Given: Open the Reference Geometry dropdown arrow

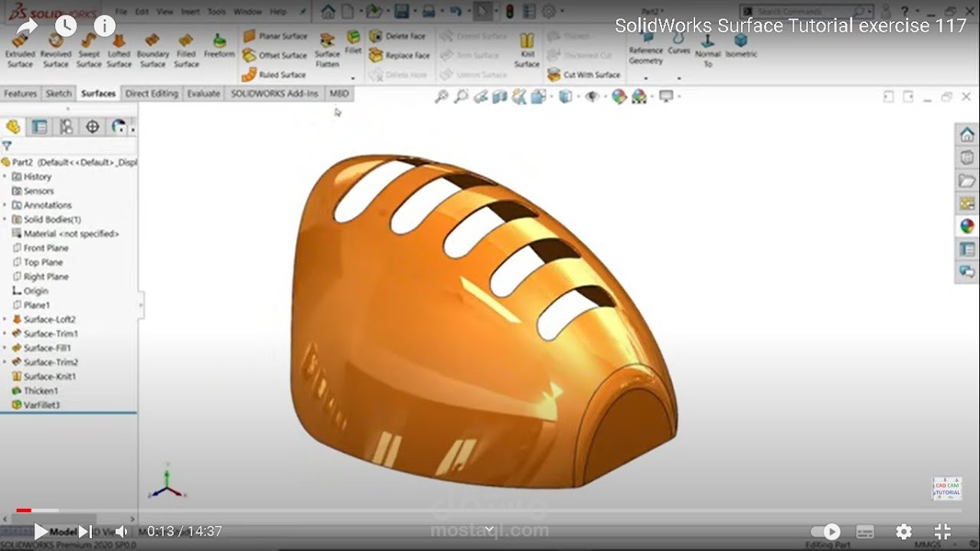Looking at the screenshot, I should click(645, 77).
